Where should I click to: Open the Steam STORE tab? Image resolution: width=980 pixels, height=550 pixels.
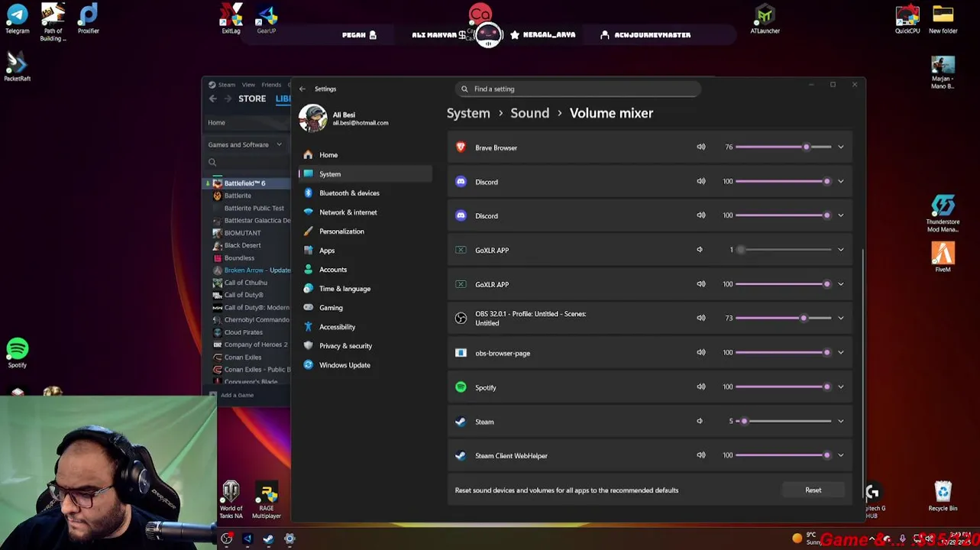[252, 99]
